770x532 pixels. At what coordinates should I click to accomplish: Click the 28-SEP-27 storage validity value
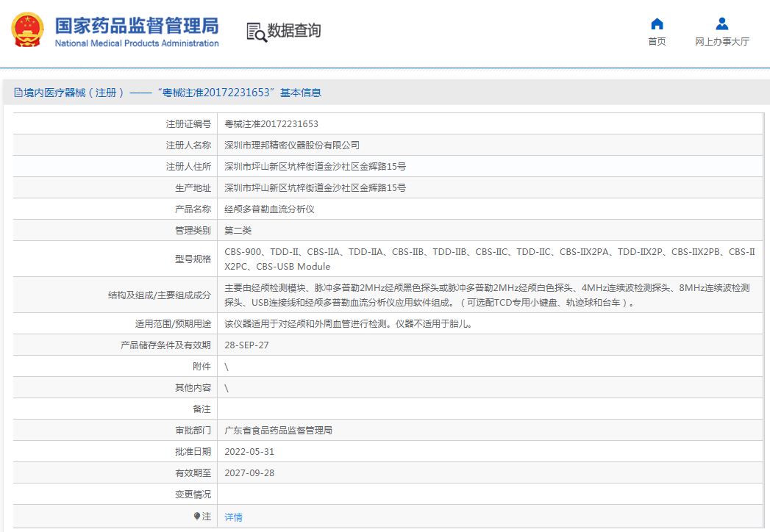tap(246, 345)
